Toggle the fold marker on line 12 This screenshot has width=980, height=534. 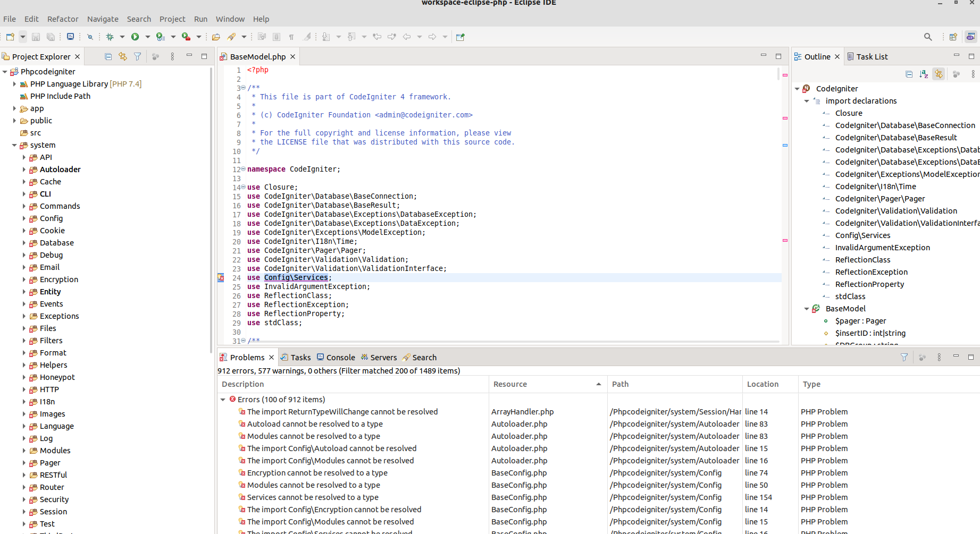243,169
